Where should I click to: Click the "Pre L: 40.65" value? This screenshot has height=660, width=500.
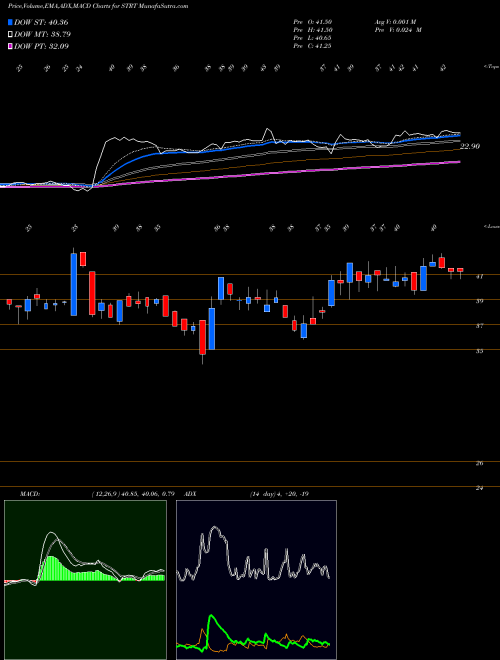[313, 38]
